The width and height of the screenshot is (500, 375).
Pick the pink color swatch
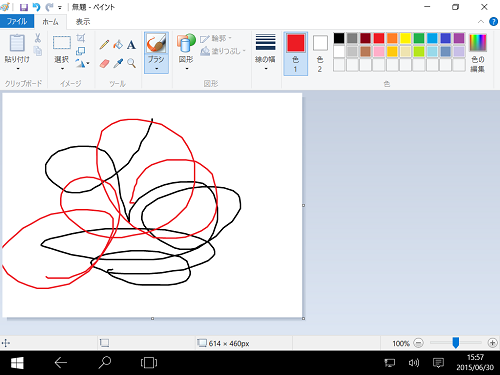(379, 51)
